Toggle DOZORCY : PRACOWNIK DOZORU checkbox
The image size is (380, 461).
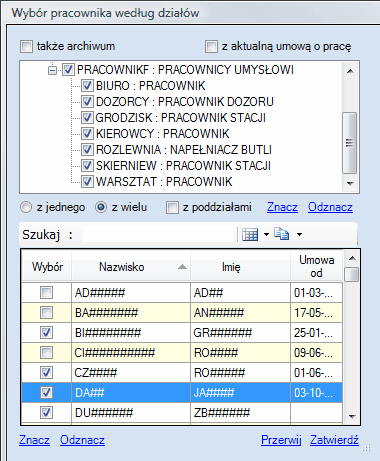point(87,102)
